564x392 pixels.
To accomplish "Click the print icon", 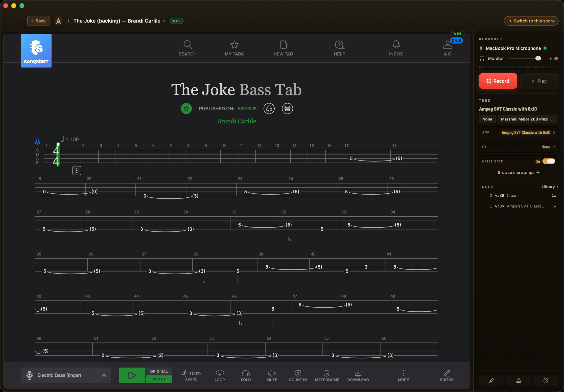I will [x=287, y=109].
